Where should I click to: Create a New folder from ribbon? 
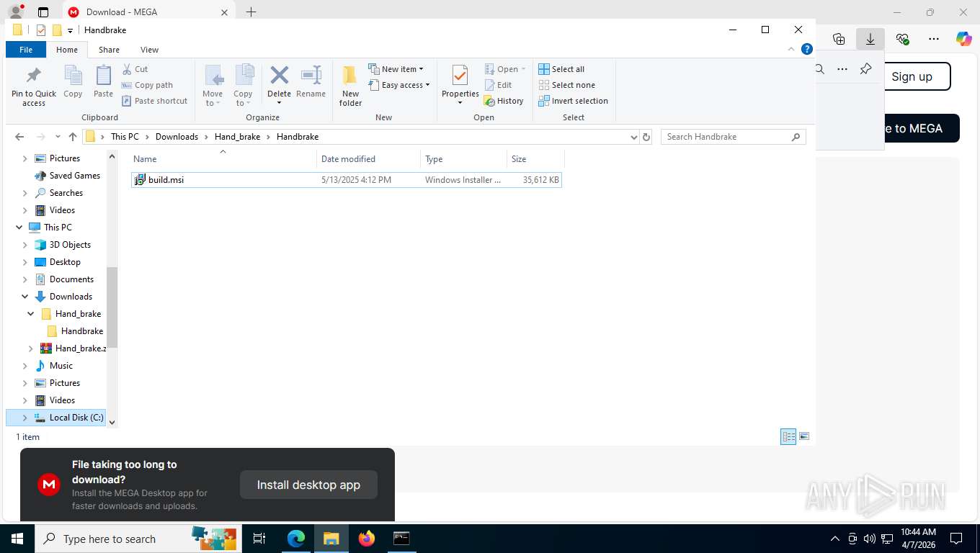[350, 86]
